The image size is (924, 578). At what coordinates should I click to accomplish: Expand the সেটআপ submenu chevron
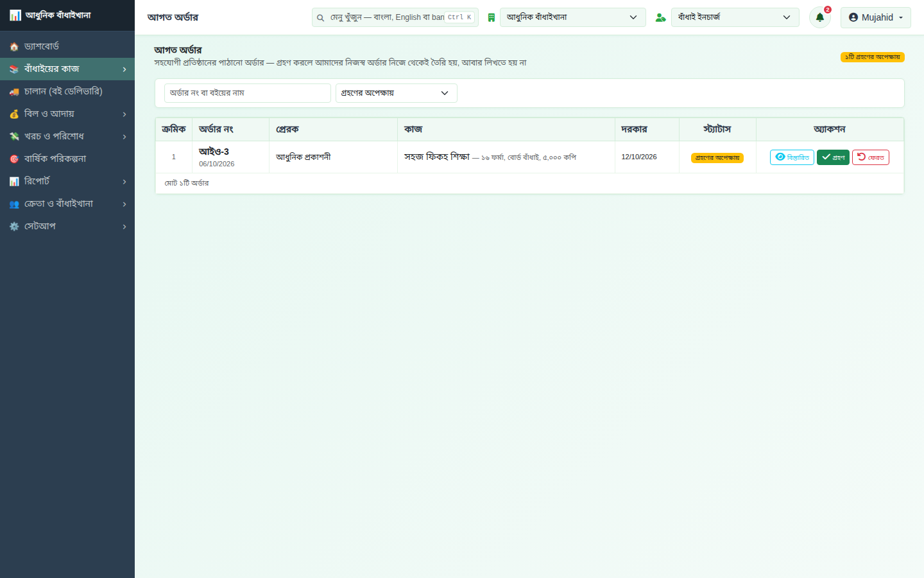coord(124,227)
